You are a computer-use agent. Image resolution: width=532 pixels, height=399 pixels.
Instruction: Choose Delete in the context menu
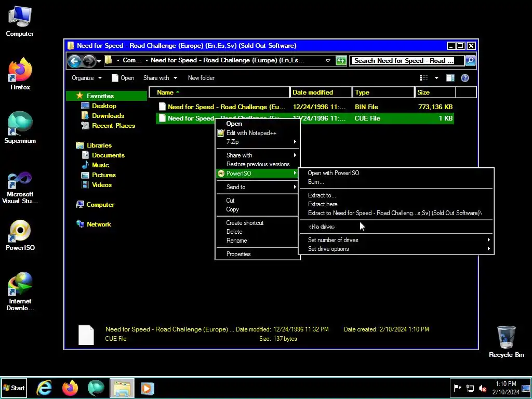(x=258, y=232)
